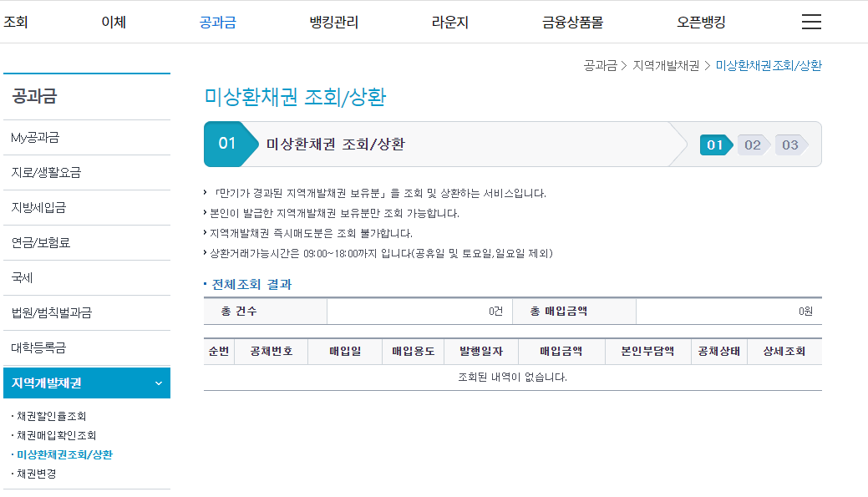Screen dimensions: 868x497
Task: Open 지방세입금 sidebar item
Action: (x=87, y=207)
